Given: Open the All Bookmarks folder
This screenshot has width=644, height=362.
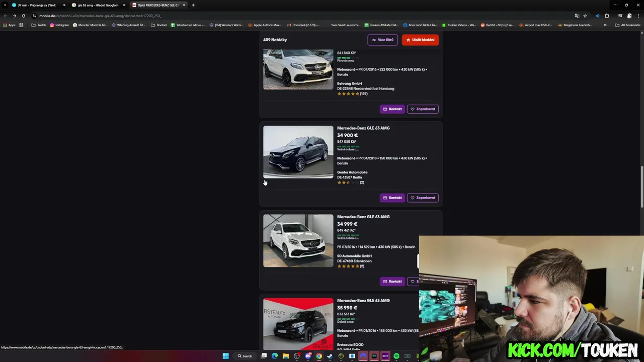Looking at the screenshot, I should 627,25.
